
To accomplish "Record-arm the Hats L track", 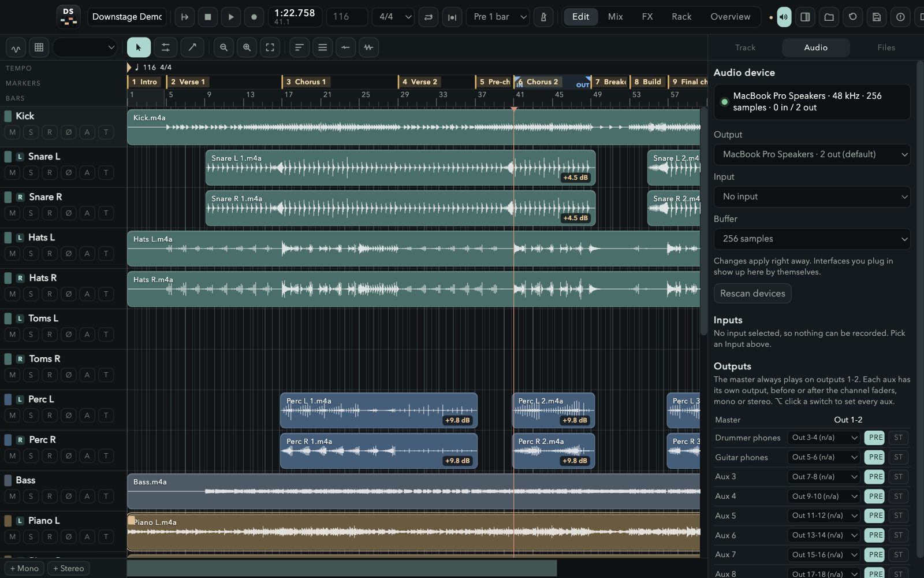I will (50, 254).
